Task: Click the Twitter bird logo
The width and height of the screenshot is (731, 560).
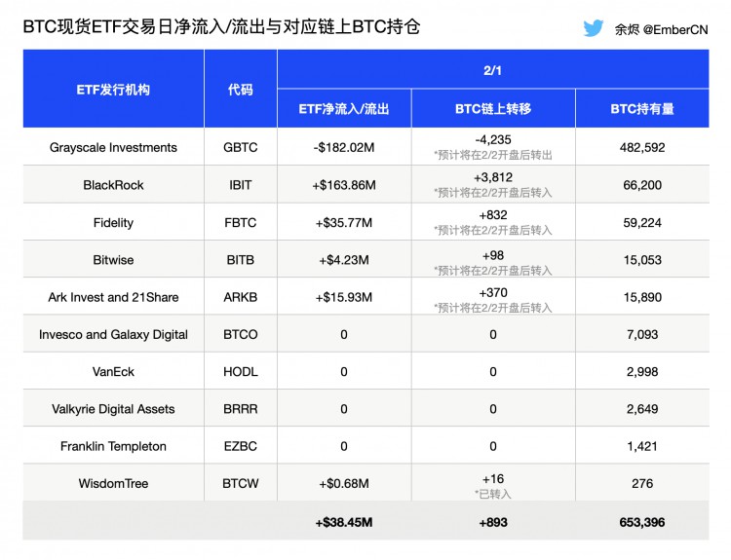Action: (593, 28)
